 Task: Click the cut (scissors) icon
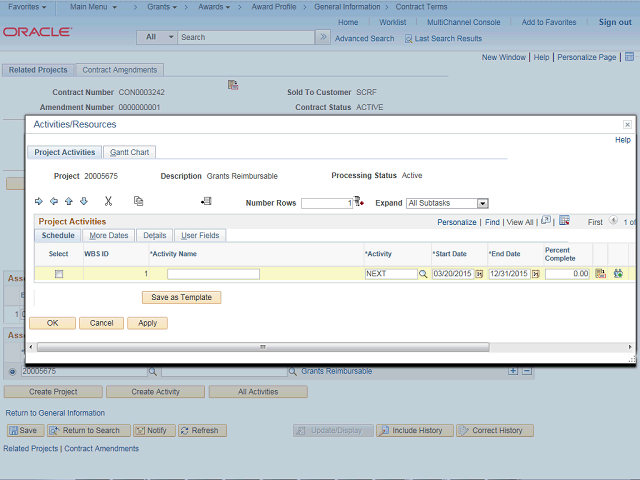108,201
